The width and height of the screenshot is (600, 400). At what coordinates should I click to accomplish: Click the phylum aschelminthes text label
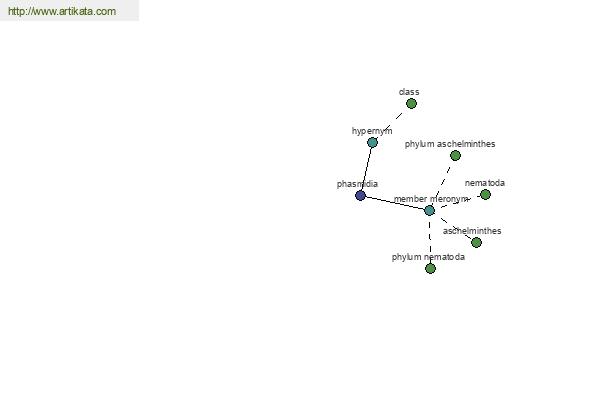(x=450, y=144)
